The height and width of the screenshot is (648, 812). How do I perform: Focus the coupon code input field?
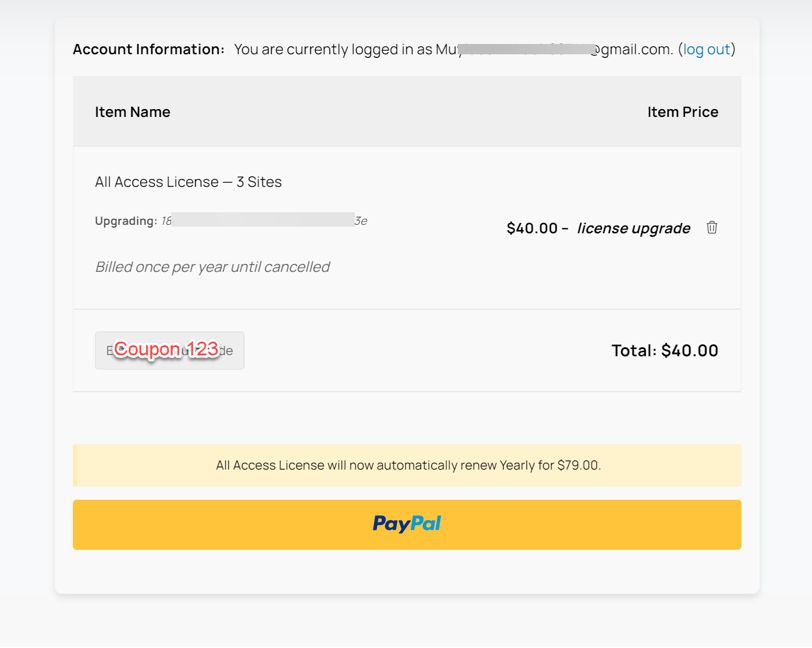point(169,350)
